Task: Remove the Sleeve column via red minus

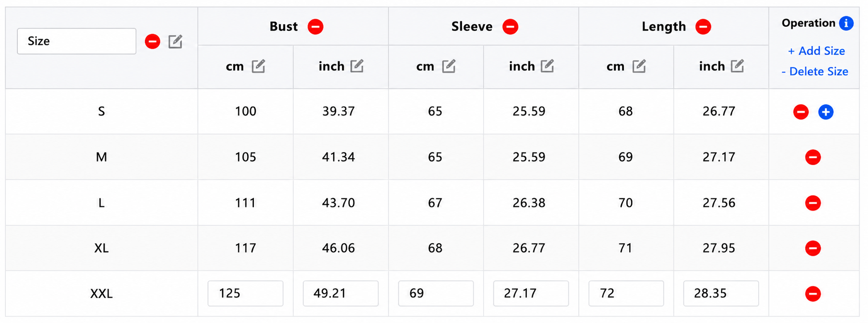Action: coord(510,27)
